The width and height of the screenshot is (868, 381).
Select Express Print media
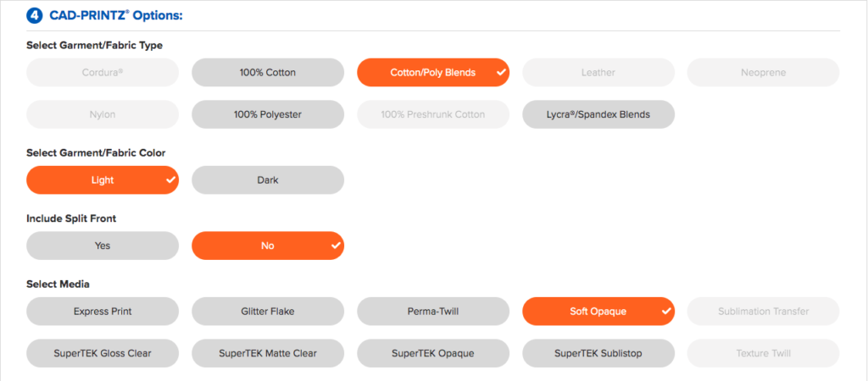click(x=103, y=312)
